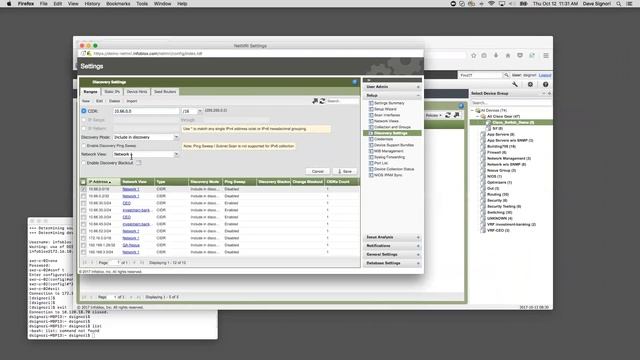640x360 pixels.
Task: Click the Select Device Group search field
Action: coord(510,103)
